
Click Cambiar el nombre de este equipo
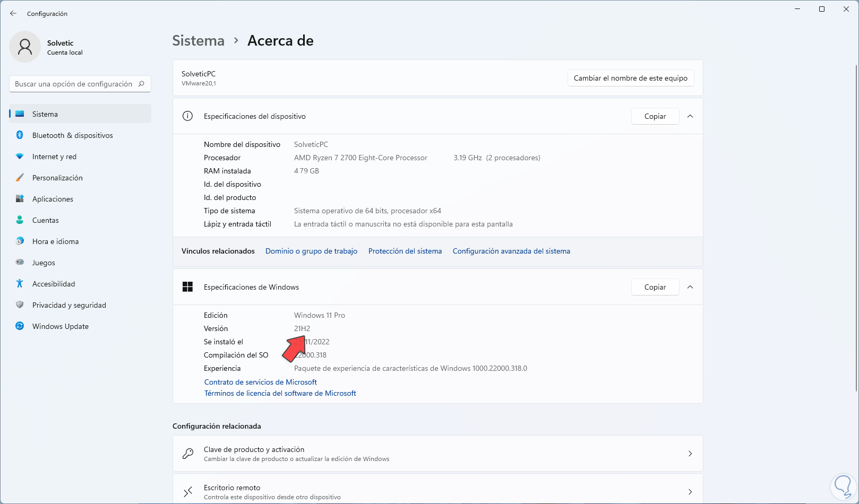click(630, 78)
